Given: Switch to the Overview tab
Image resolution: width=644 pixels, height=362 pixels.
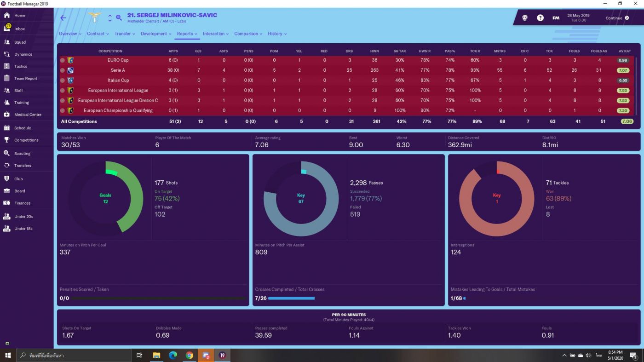Looking at the screenshot, I should (70, 34).
